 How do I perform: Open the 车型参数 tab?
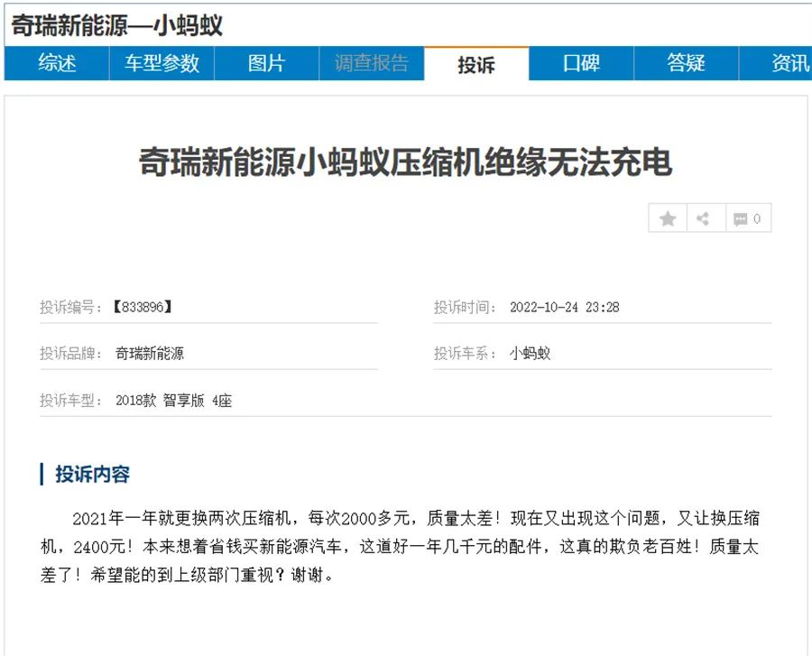[161, 63]
